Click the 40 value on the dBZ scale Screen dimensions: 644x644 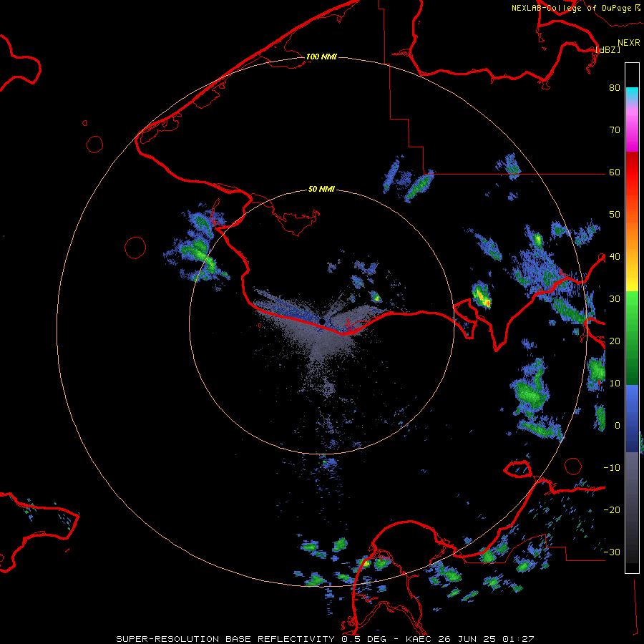click(615, 257)
